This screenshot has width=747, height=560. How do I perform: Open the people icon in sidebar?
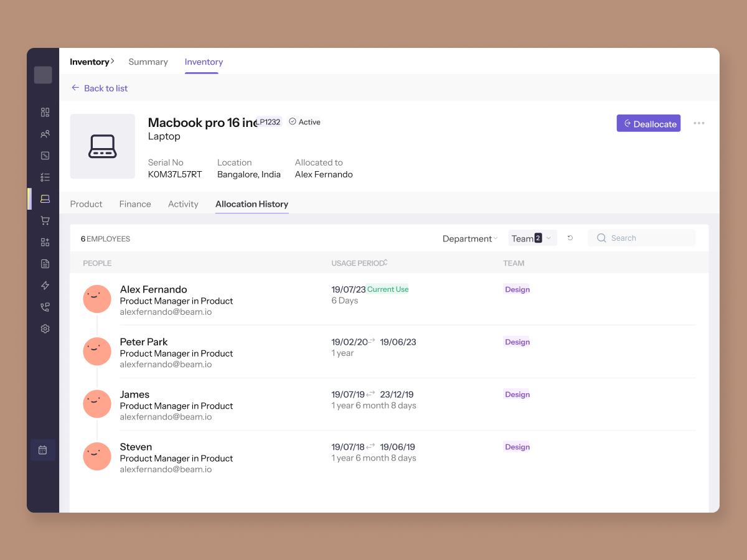point(45,134)
